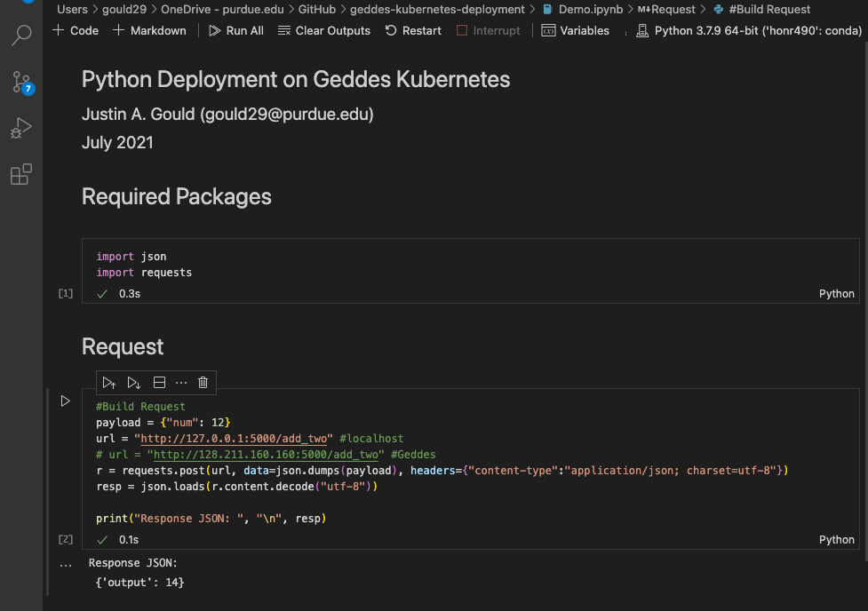Screen dimensions: 868x611
Task: Run this cell and below via toolbar icon
Action: tap(133, 382)
